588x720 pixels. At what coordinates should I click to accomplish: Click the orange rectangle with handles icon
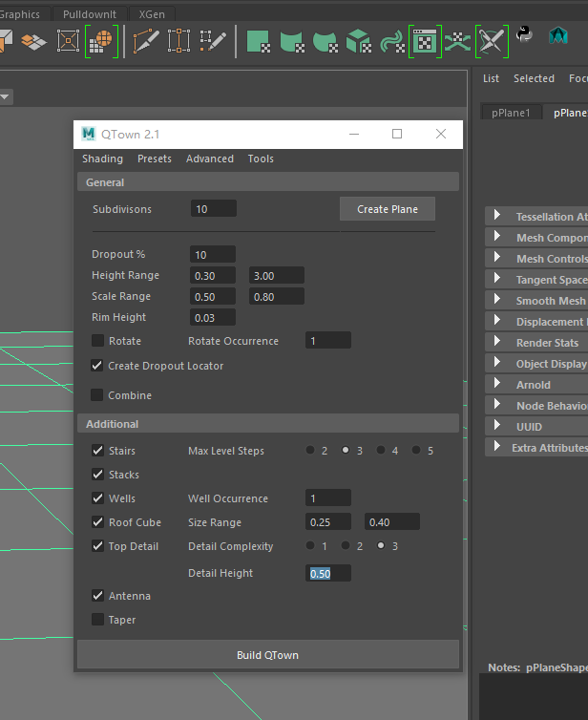178,41
